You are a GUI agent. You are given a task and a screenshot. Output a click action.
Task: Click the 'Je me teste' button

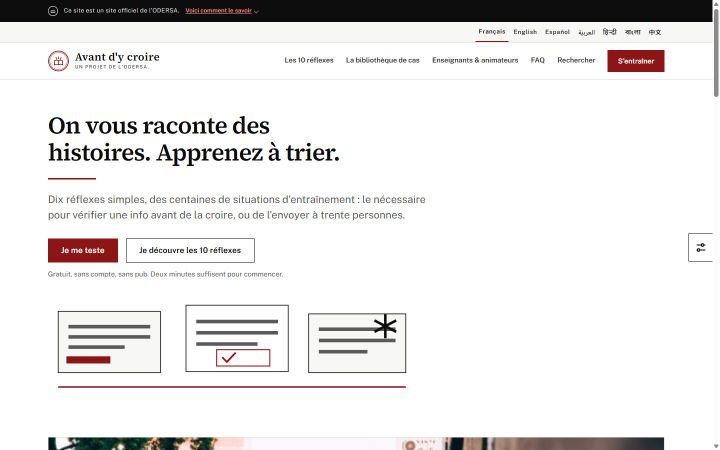tap(83, 250)
